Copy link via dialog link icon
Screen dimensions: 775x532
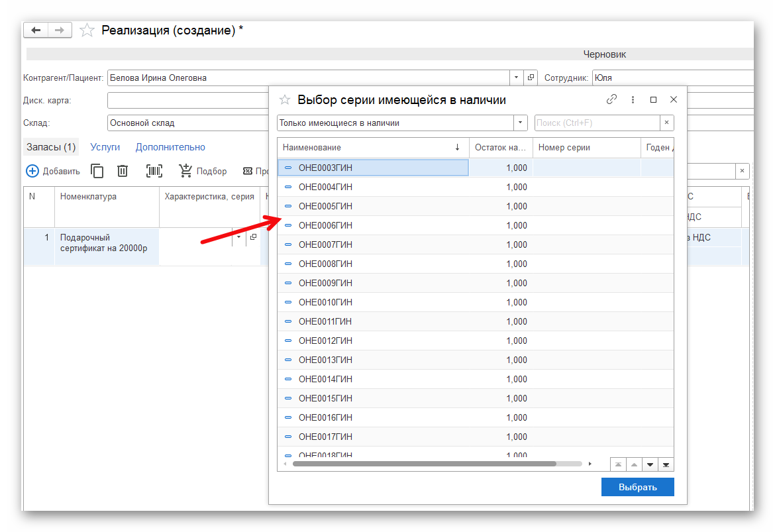[611, 99]
